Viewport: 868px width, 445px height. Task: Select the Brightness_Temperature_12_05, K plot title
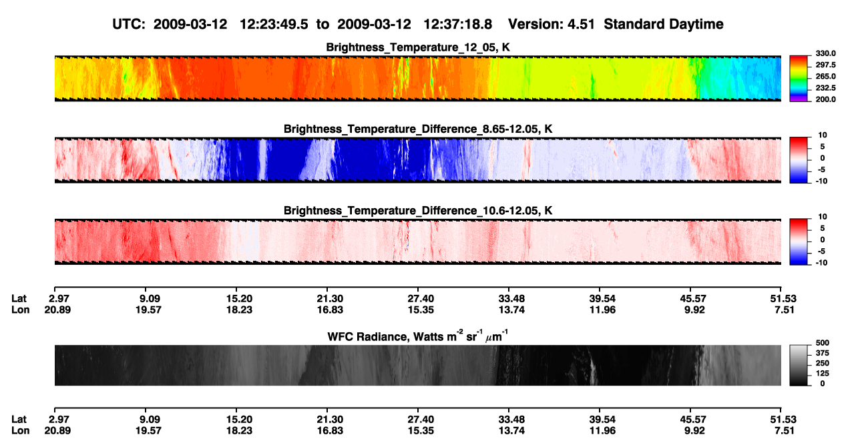click(418, 47)
